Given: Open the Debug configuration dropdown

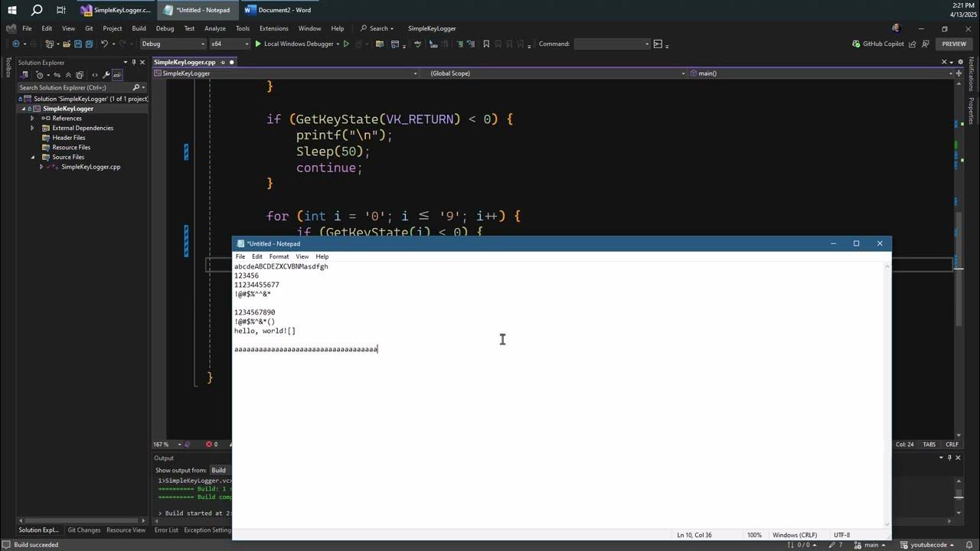Looking at the screenshot, I should (x=172, y=44).
